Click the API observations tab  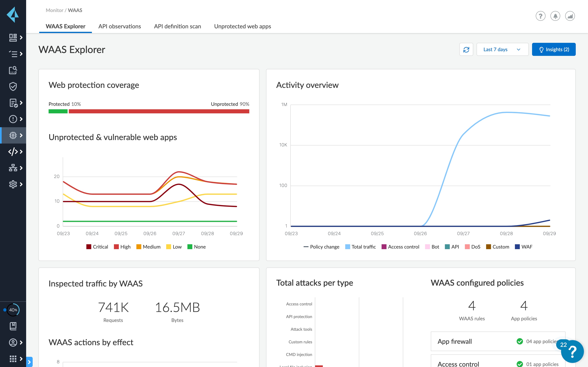(119, 27)
